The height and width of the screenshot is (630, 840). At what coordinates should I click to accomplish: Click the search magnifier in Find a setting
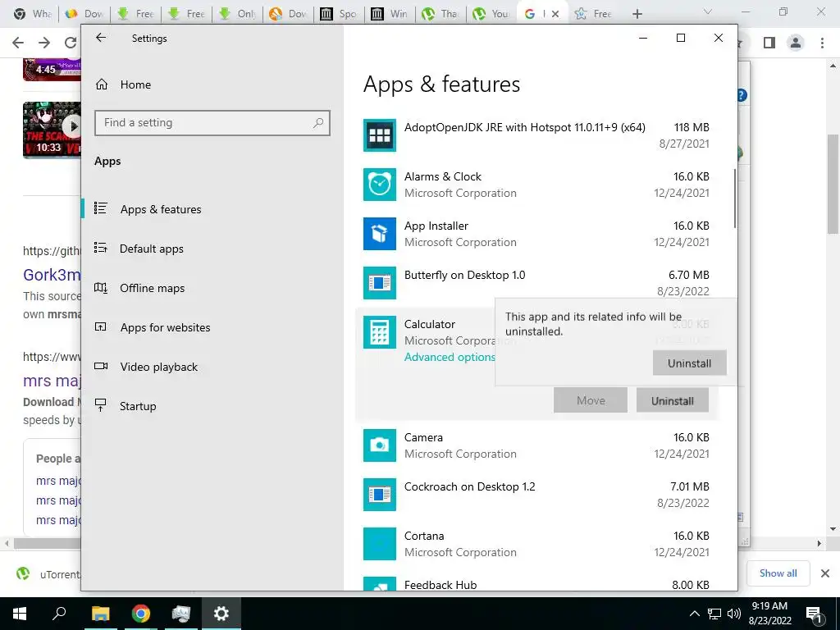pos(318,123)
